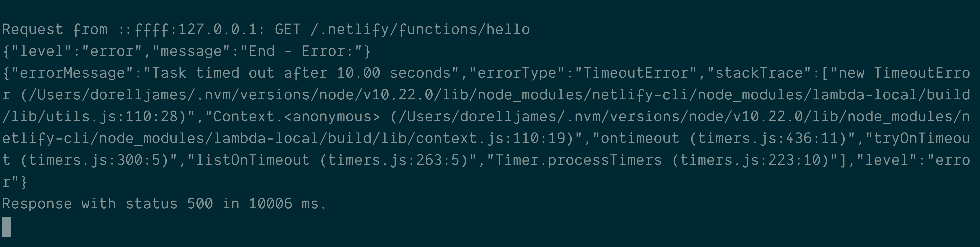Click the /.netlify/functions/hello request path
The height and width of the screenshot is (247, 980).
(x=420, y=29)
